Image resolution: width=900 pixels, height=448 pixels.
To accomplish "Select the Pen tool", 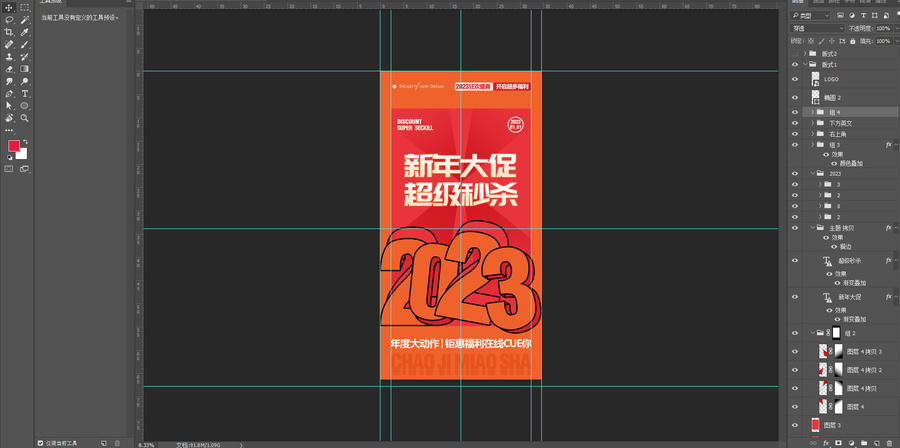I will point(9,94).
